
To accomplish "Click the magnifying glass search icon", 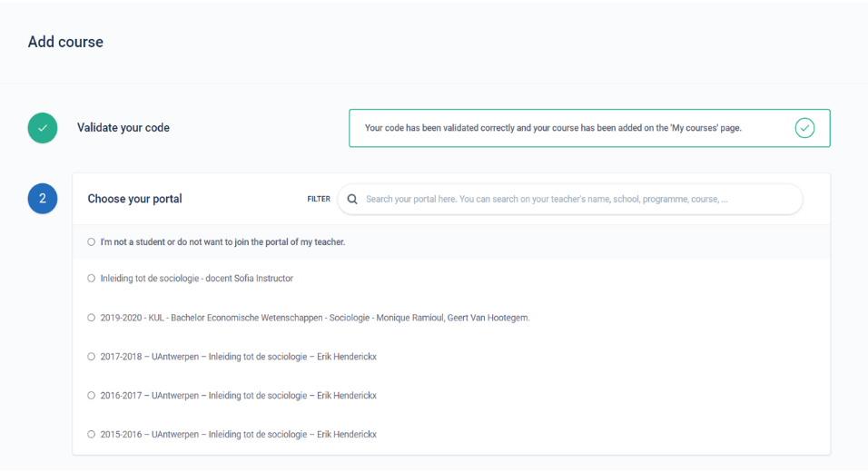I will (x=352, y=199).
